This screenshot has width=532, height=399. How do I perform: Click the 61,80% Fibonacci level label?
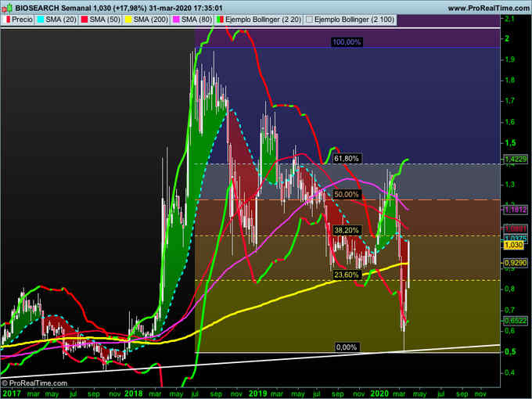(347, 159)
